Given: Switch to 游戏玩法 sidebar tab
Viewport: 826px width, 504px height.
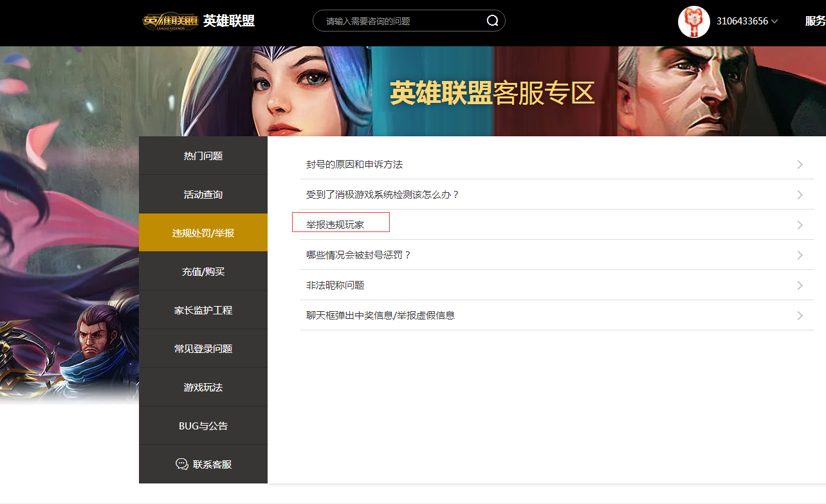Looking at the screenshot, I should (203, 387).
